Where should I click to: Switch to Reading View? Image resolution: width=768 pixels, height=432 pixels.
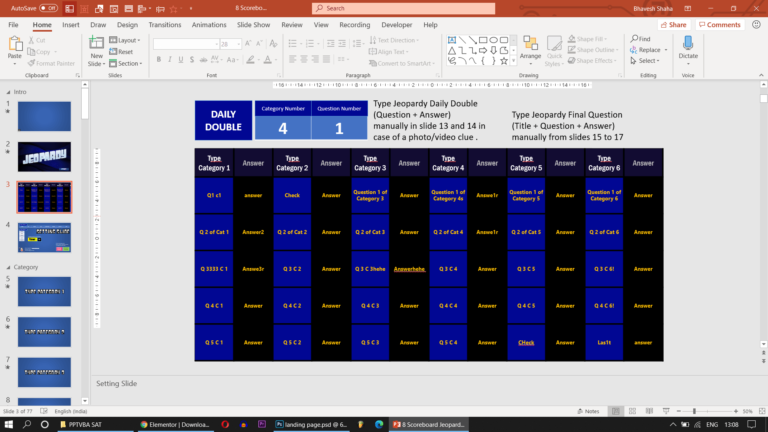[x=649, y=411]
